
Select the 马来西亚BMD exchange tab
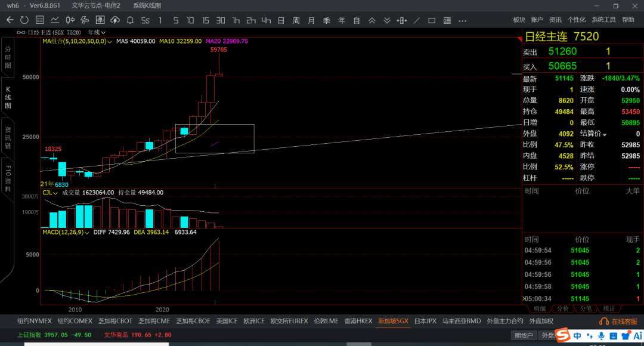[461, 321]
